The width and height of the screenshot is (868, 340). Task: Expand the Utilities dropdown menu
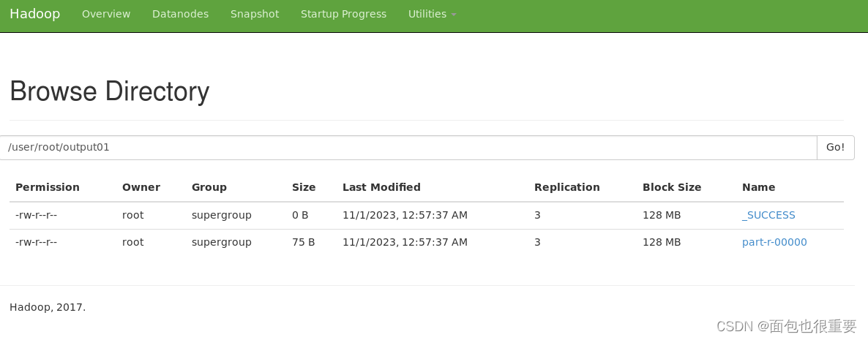pyautogui.click(x=432, y=15)
